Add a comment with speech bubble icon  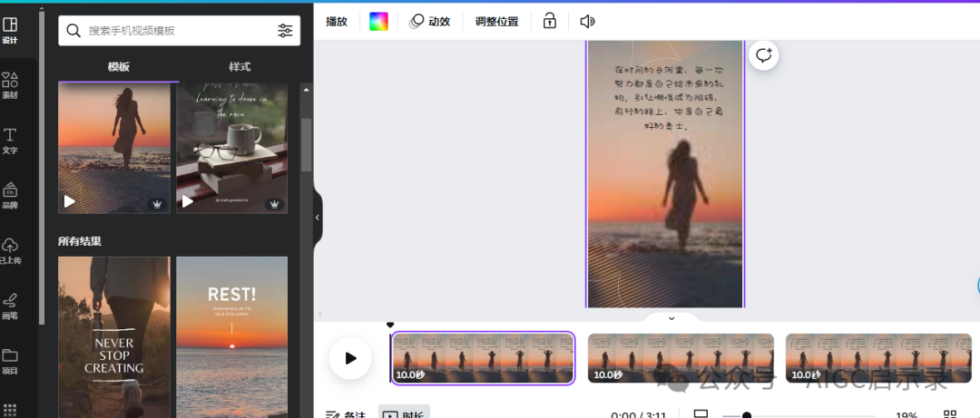(x=764, y=55)
